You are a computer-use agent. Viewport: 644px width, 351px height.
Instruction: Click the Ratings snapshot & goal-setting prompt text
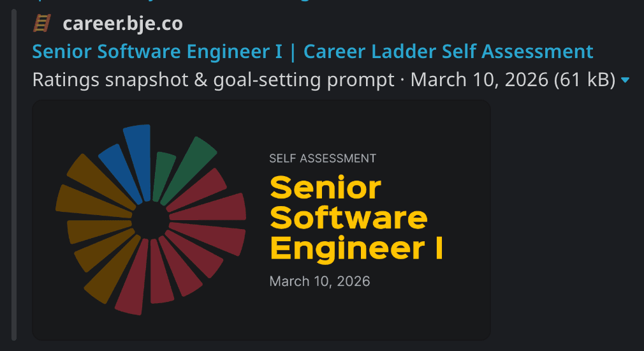(x=213, y=80)
